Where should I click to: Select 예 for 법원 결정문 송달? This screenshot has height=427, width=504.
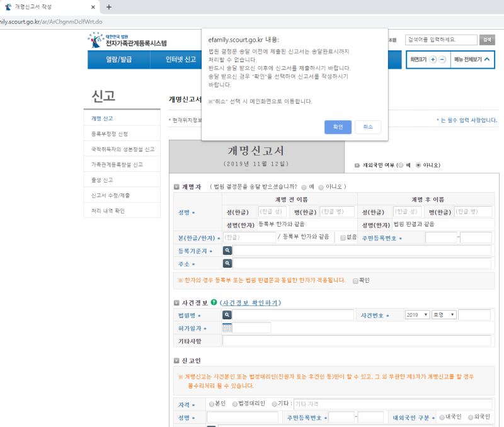[304, 187]
